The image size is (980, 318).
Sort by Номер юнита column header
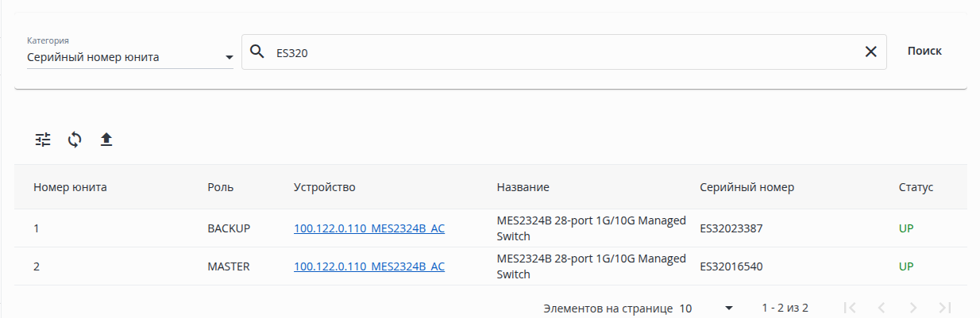70,187
